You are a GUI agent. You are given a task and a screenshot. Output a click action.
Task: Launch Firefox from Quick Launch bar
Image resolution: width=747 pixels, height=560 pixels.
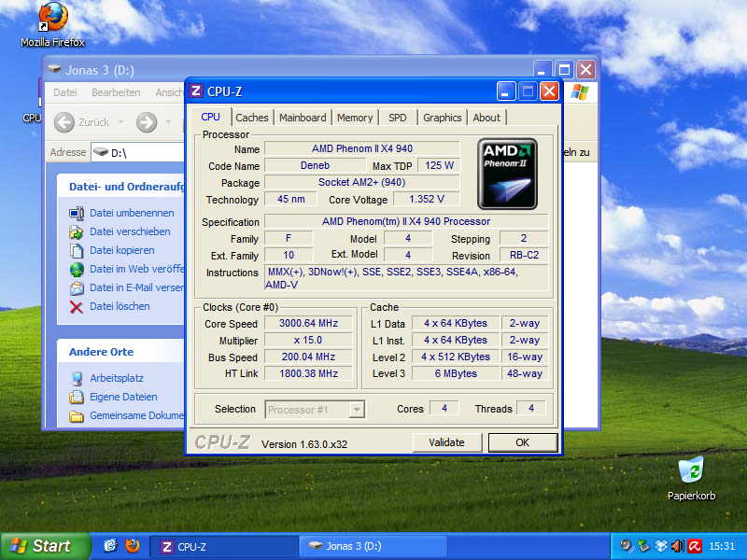pyautogui.click(x=133, y=546)
